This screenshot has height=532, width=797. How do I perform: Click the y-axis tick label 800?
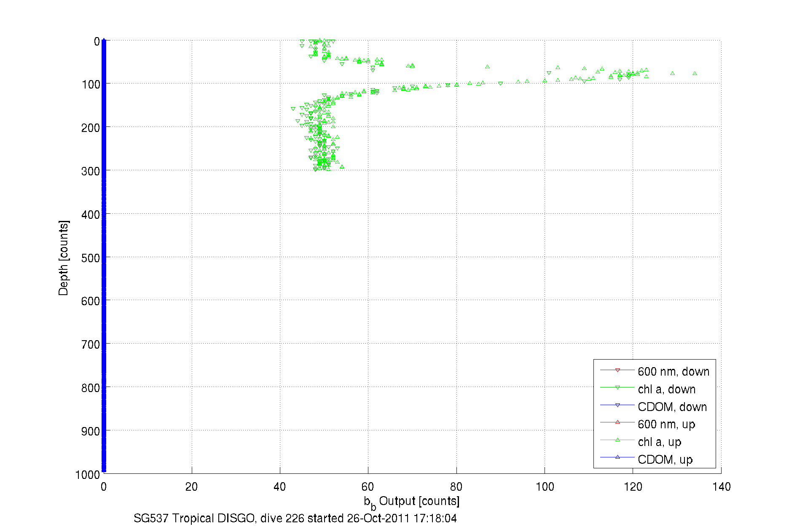(x=91, y=388)
